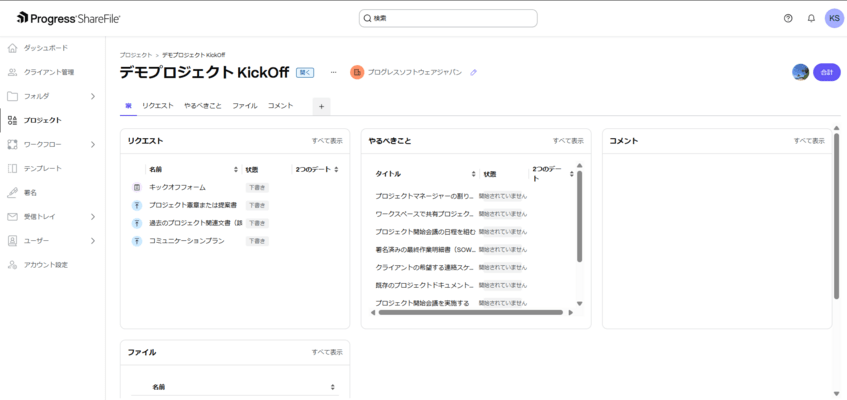Select the first home tab

coord(129,106)
